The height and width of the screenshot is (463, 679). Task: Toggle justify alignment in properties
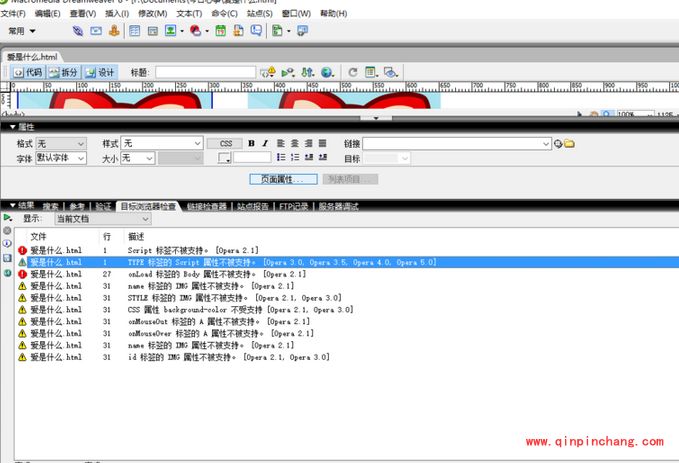pos(323,143)
